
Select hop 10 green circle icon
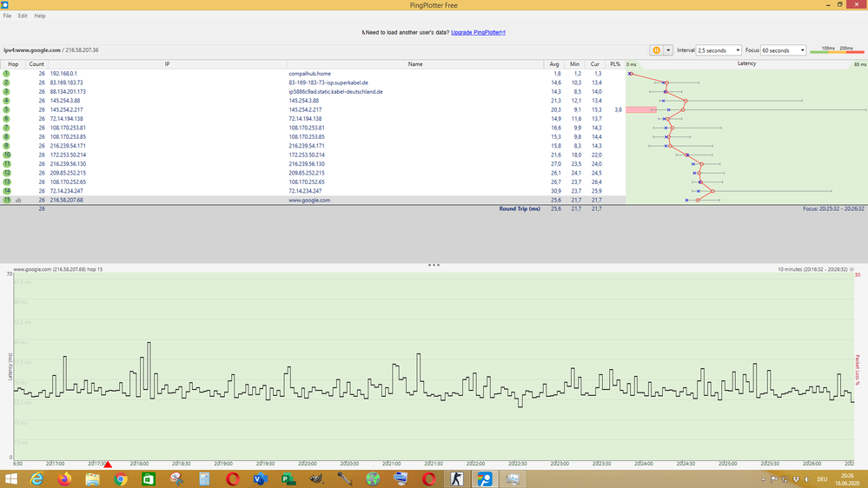(x=7, y=155)
